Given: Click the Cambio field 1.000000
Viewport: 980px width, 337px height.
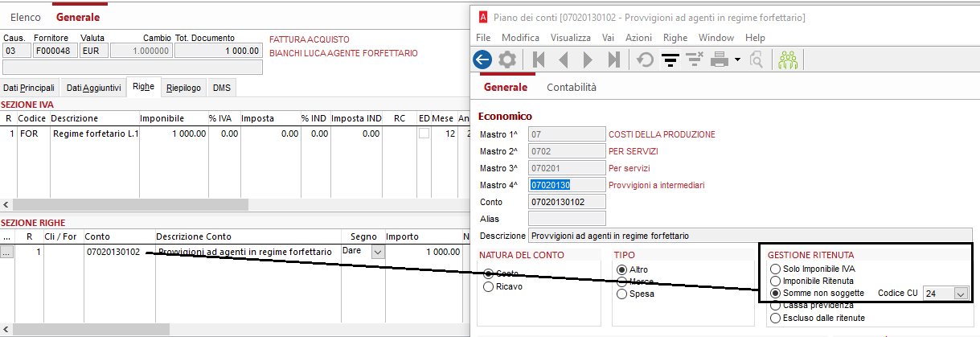Looking at the screenshot, I should pos(141,51).
